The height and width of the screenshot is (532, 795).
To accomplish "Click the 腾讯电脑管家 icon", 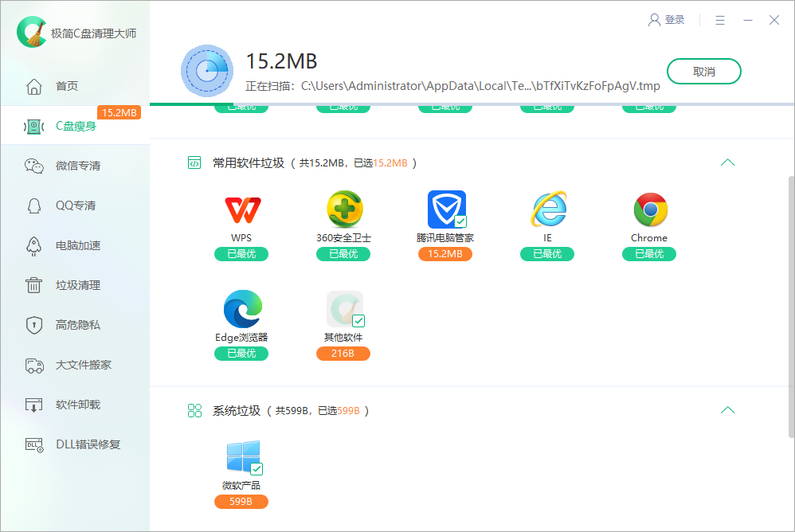I will click(444, 209).
